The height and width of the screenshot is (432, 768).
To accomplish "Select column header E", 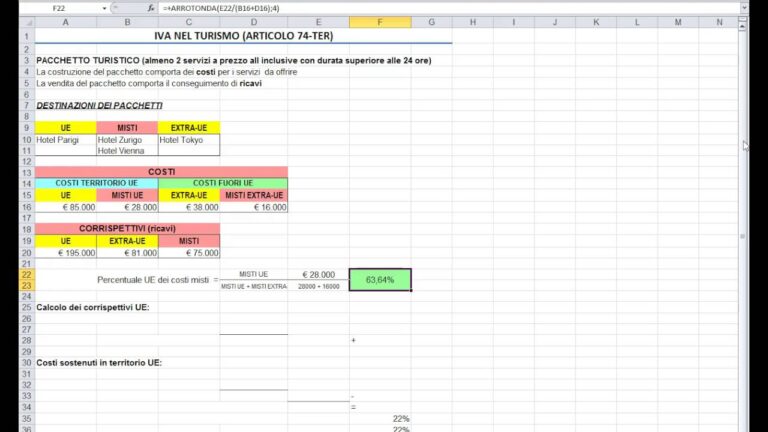I will click(x=318, y=23).
